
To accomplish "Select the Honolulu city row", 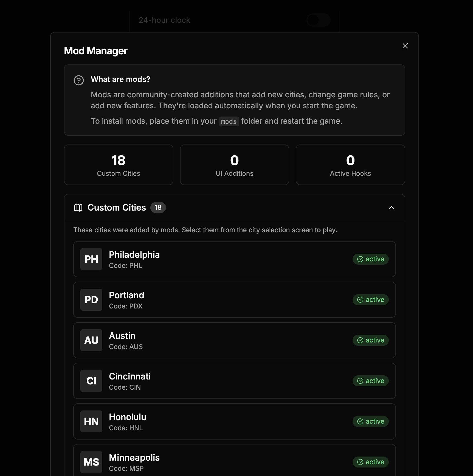I will tap(234, 421).
